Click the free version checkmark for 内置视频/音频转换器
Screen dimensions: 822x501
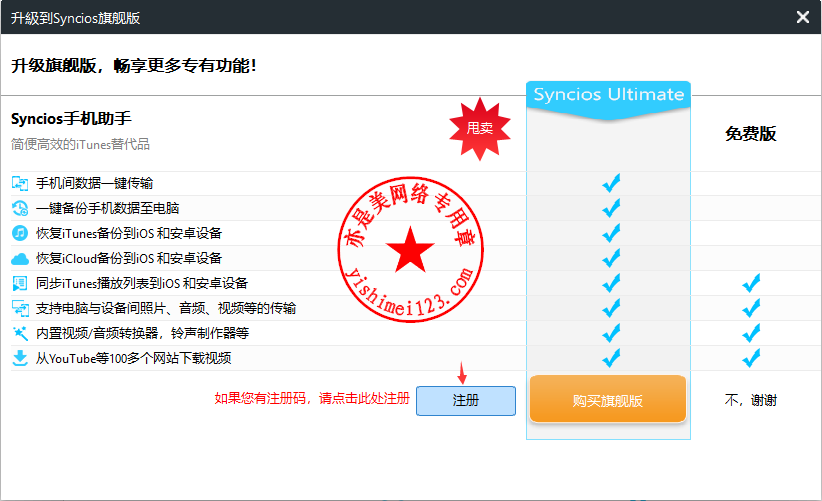point(751,333)
